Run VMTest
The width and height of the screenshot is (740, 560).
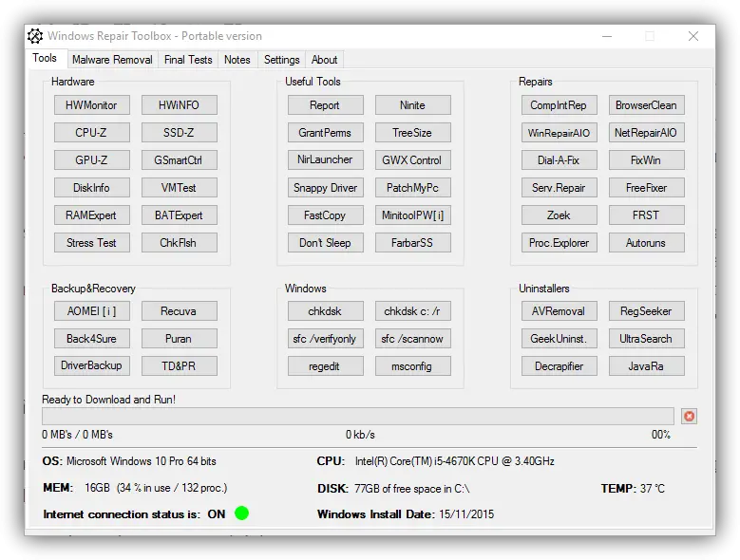[x=180, y=188]
